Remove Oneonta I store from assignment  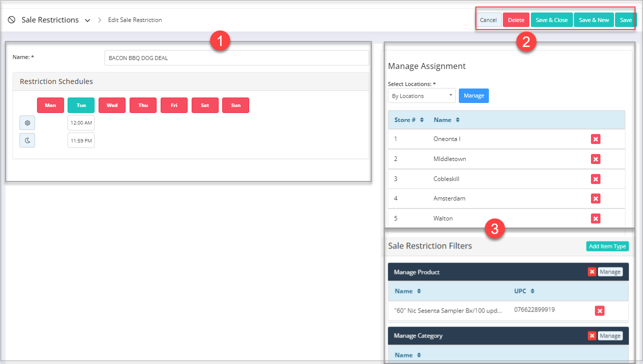click(595, 139)
